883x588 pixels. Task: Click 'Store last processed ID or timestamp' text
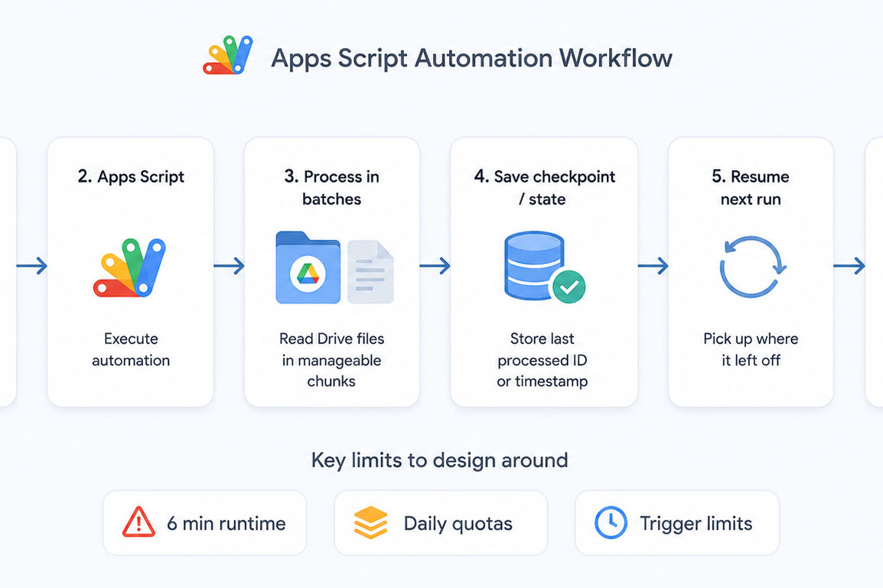click(543, 360)
